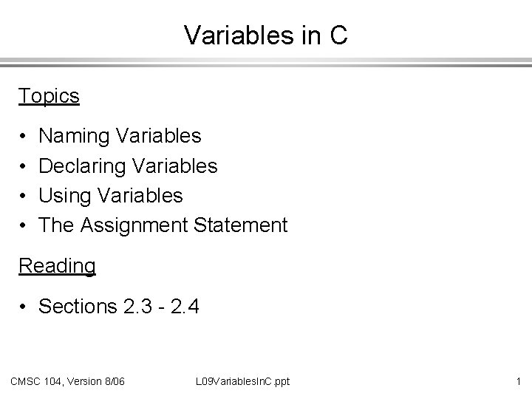Click the Using Variables bullet text

(x=111, y=196)
